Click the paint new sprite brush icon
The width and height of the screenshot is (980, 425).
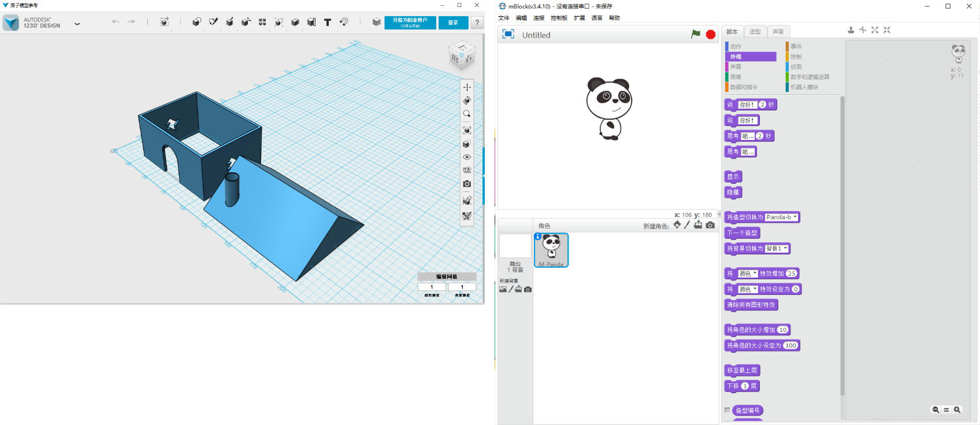click(686, 225)
